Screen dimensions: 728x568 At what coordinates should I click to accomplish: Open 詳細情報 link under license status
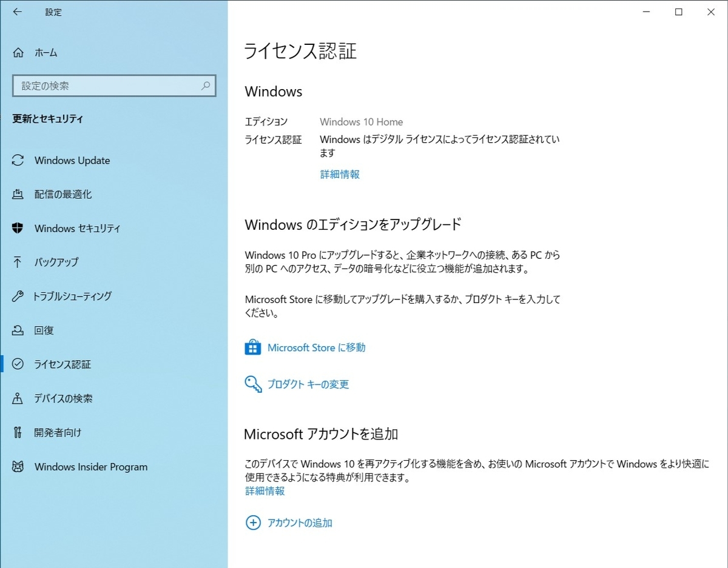click(x=339, y=174)
